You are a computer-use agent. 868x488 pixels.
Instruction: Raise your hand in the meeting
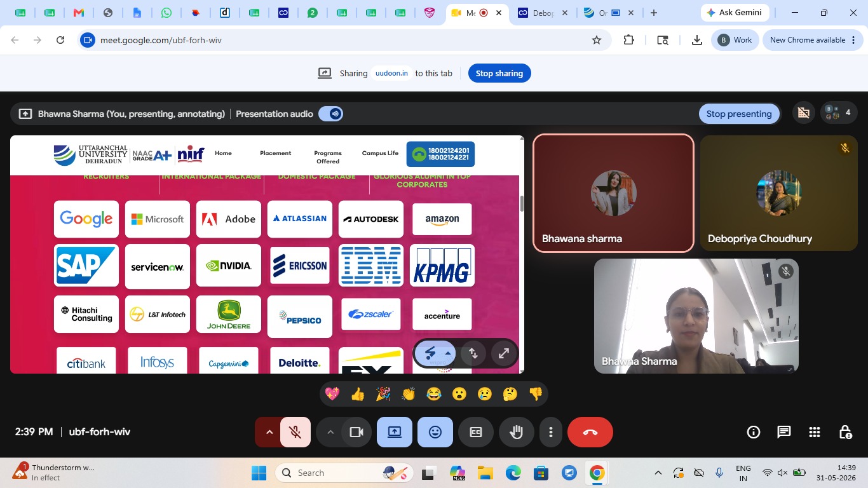[517, 432]
